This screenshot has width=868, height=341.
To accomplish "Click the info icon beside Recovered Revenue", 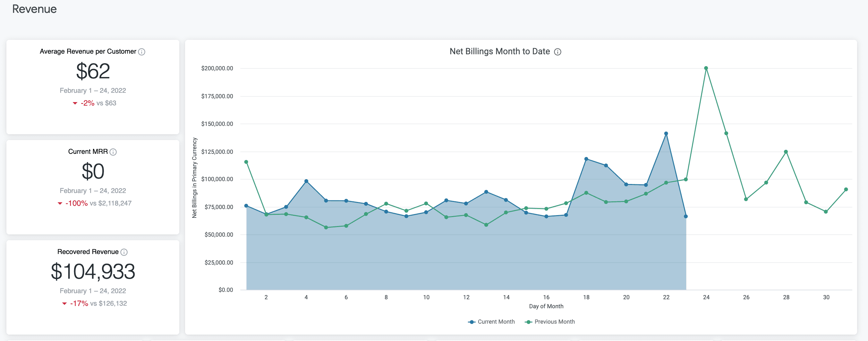I will point(125,252).
